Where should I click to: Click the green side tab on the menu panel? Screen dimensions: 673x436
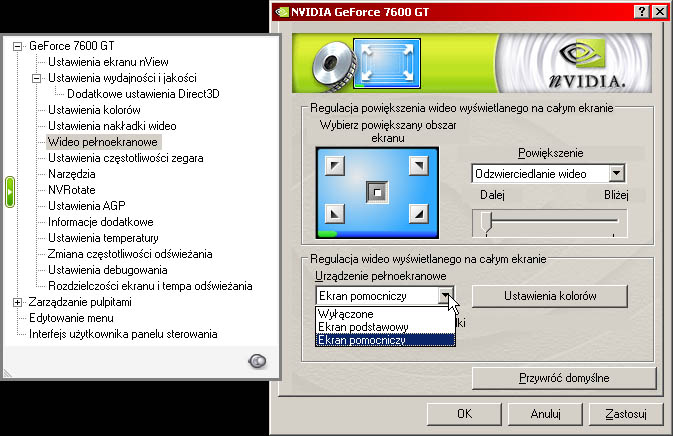[x=10, y=192]
